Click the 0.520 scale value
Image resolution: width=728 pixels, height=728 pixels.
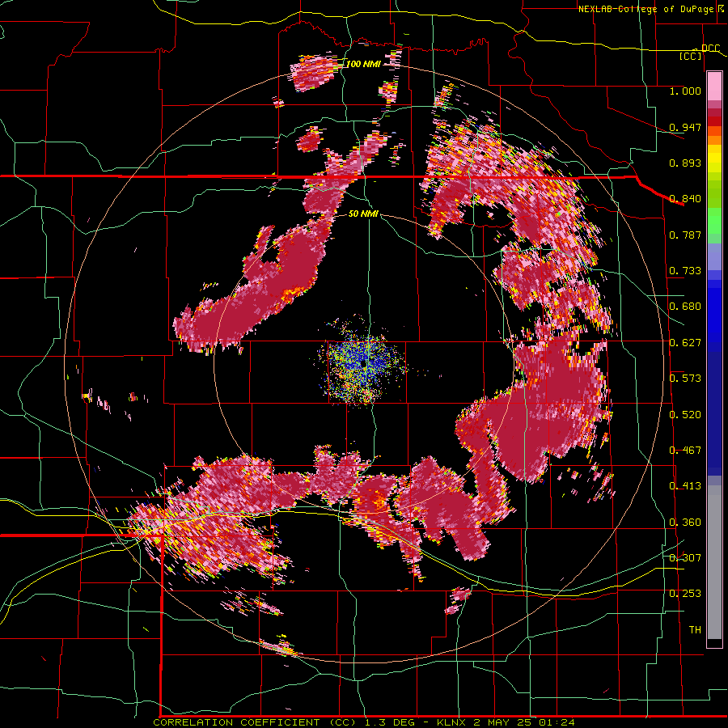pyautogui.click(x=685, y=415)
